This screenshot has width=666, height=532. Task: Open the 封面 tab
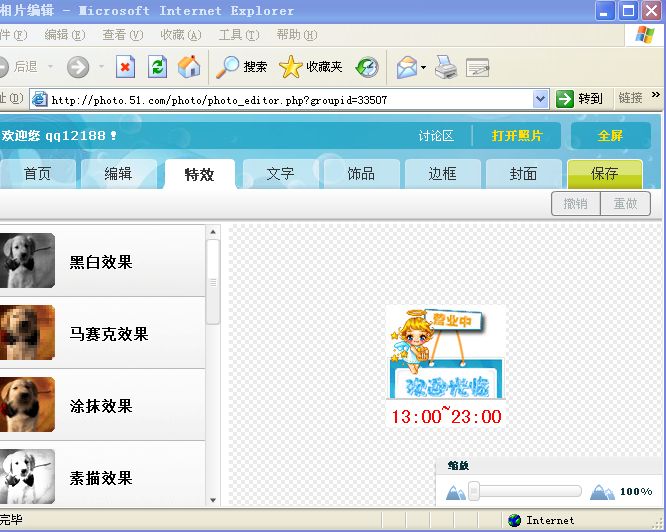coord(523,174)
